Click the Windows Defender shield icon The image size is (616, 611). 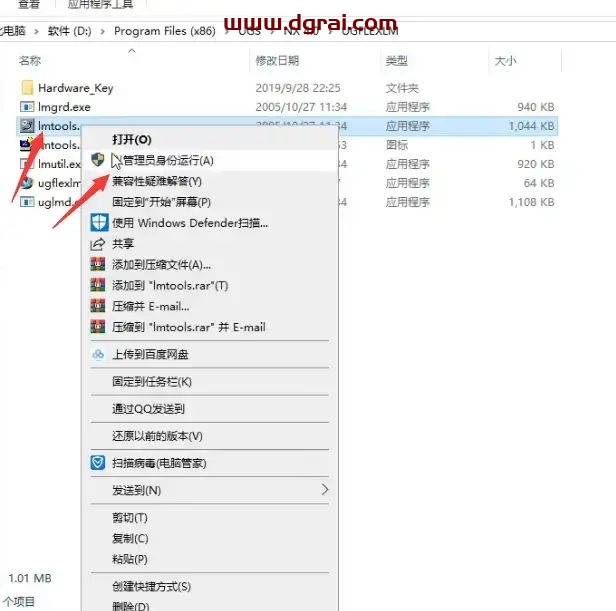coord(99,223)
